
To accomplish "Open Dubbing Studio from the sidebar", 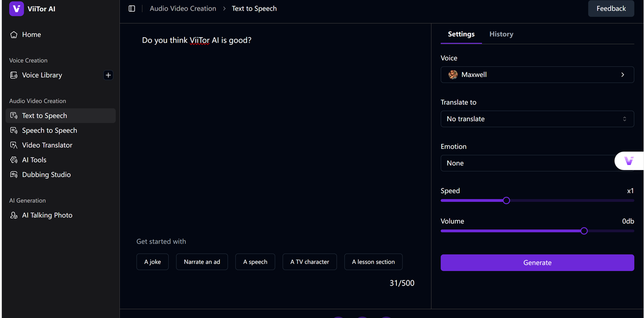I will (x=46, y=175).
